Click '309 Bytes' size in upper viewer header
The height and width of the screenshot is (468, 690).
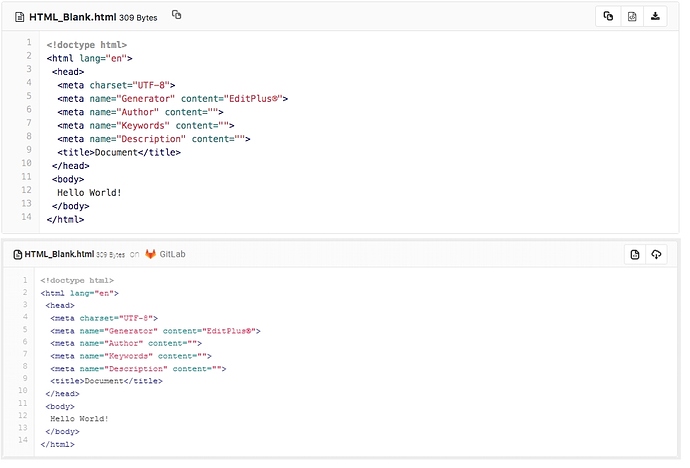coord(140,18)
